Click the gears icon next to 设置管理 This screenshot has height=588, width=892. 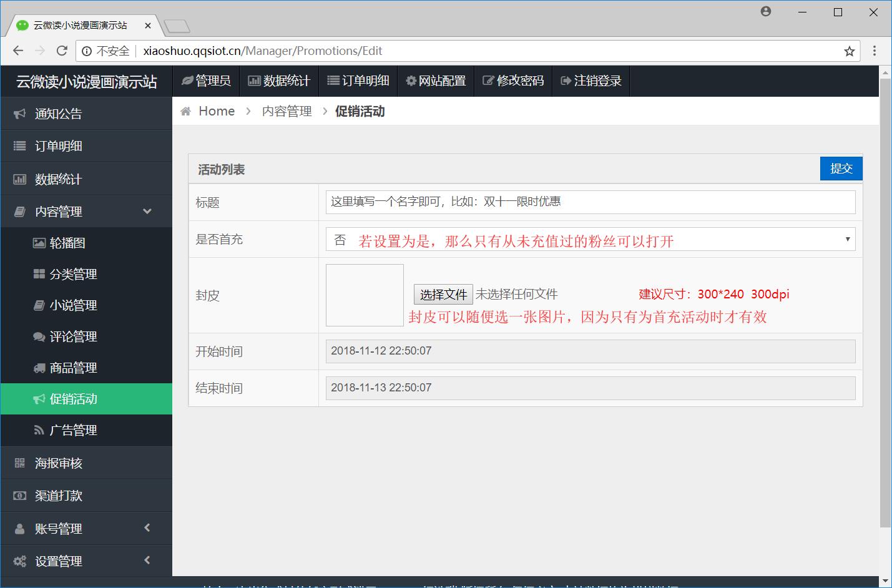20,561
